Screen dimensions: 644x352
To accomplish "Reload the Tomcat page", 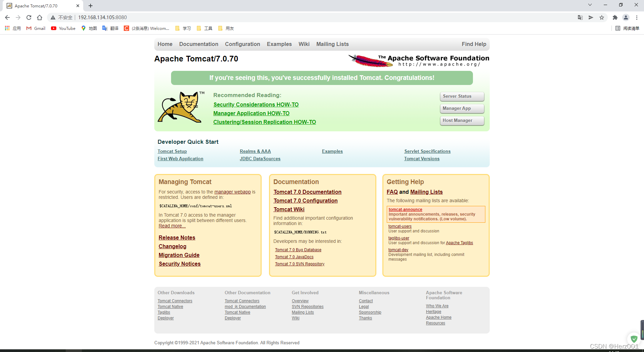I will [x=29, y=17].
